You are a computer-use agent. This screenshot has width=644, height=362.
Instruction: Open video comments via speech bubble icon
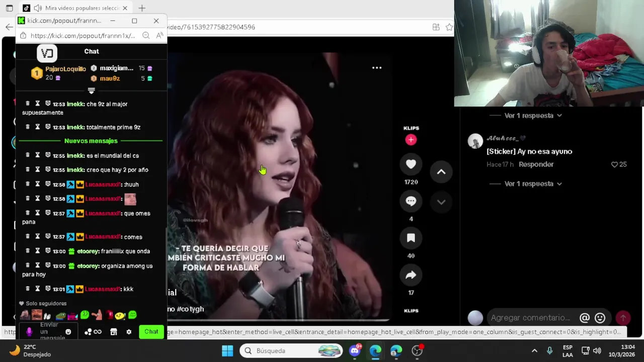(411, 201)
